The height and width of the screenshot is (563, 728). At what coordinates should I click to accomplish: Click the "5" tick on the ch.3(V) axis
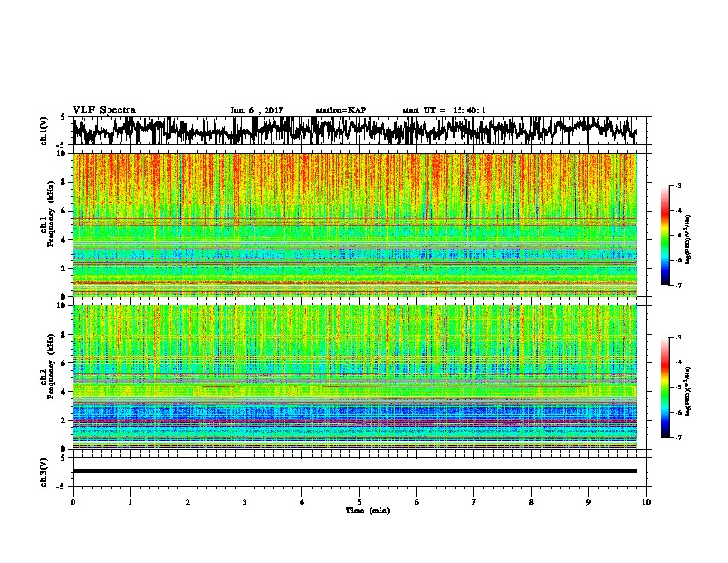(x=63, y=458)
